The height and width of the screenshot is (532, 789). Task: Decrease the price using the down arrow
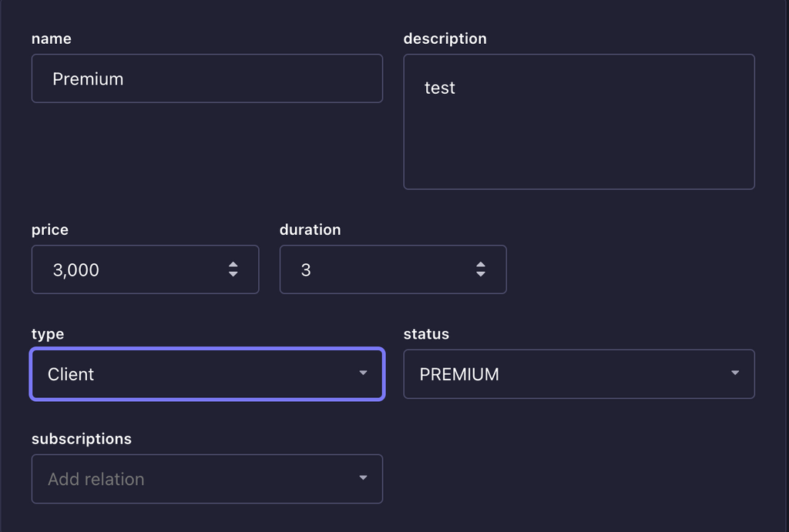click(233, 274)
